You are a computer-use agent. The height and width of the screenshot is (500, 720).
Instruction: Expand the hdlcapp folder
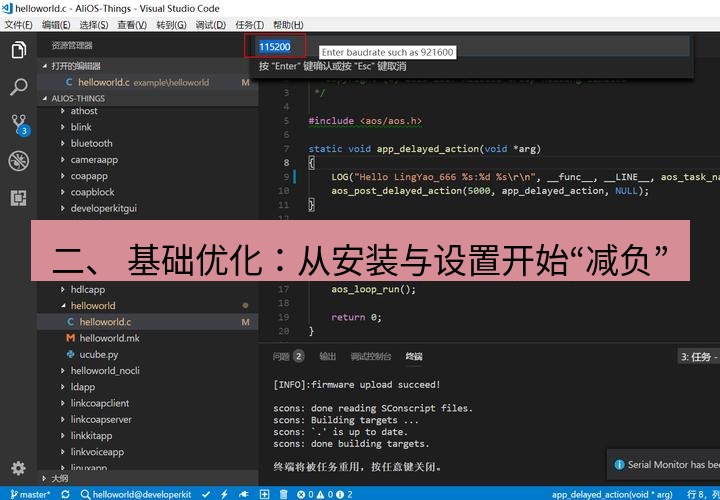click(x=62, y=290)
